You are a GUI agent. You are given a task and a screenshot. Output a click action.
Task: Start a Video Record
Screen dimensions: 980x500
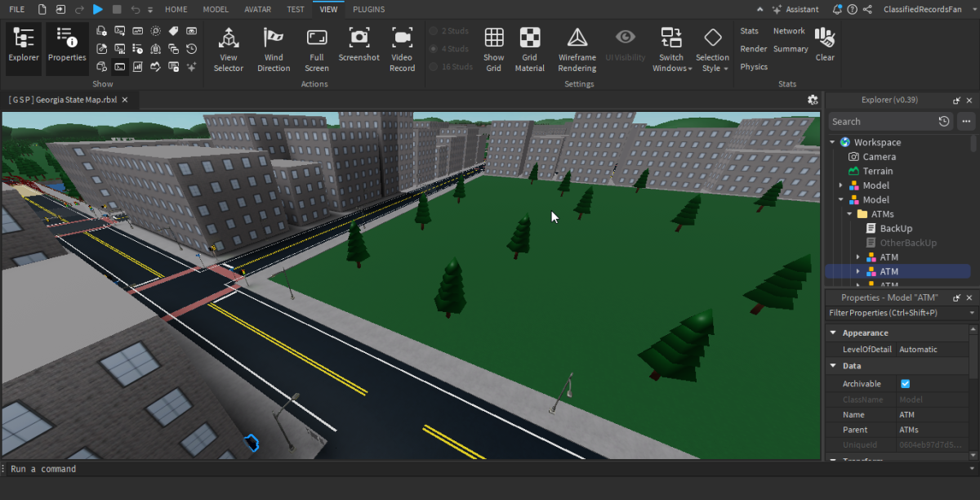click(402, 49)
